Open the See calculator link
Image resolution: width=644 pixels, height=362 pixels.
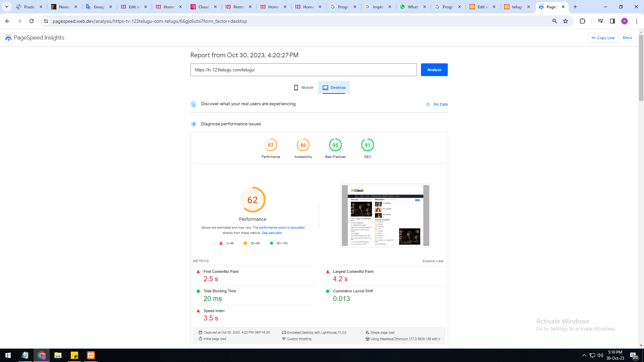[272, 233]
